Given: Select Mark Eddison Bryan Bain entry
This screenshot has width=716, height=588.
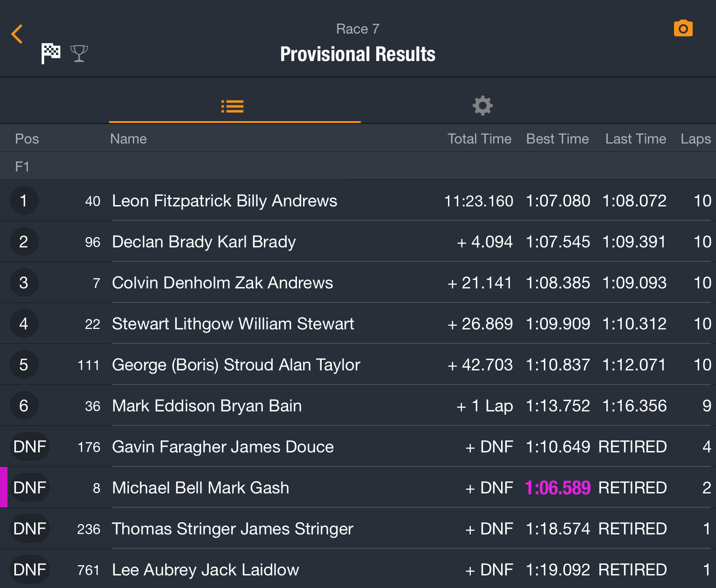Looking at the screenshot, I should [358, 406].
